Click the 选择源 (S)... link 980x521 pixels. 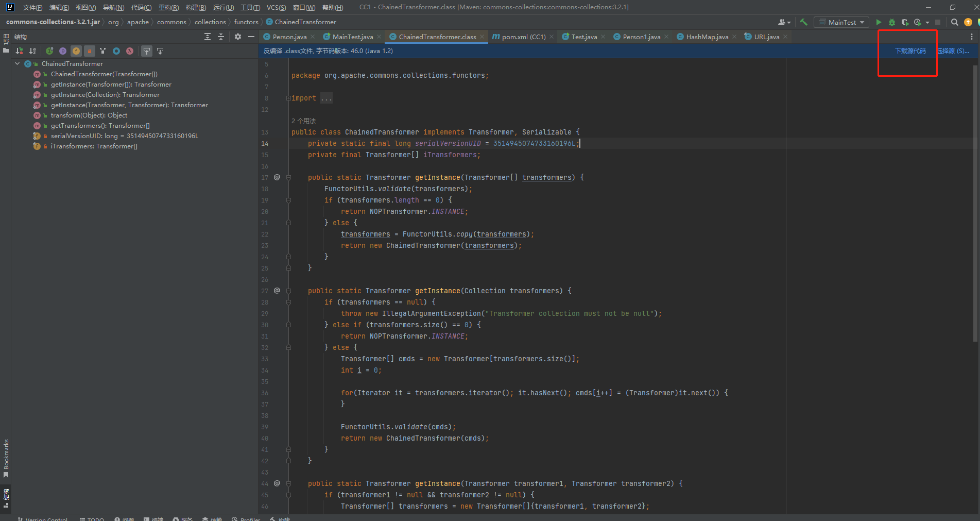point(953,51)
